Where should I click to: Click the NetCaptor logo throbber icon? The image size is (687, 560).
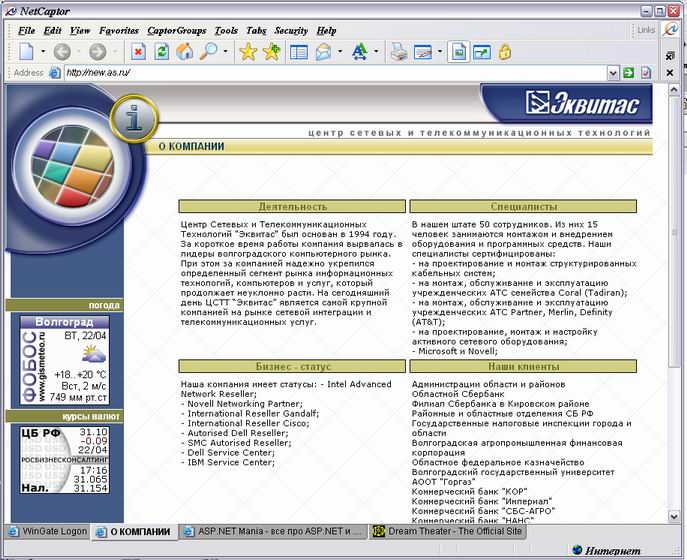[x=670, y=30]
